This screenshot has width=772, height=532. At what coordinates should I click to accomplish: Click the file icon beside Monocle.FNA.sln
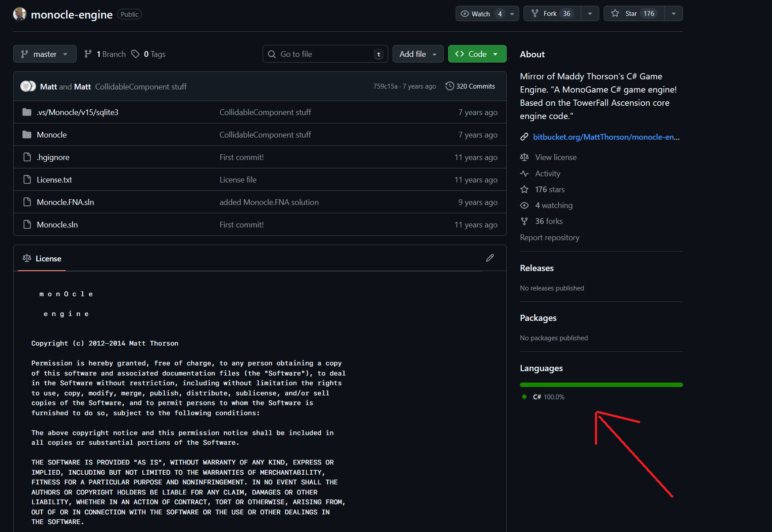pyautogui.click(x=27, y=202)
